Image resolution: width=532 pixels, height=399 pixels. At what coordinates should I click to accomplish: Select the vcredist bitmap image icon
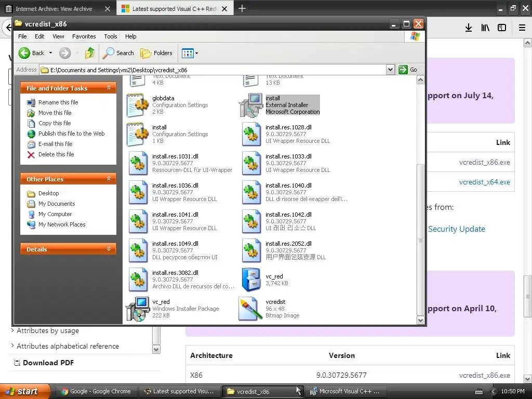tap(250, 309)
